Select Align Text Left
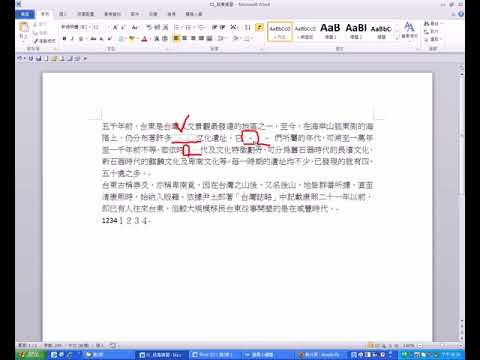 click(176, 39)
